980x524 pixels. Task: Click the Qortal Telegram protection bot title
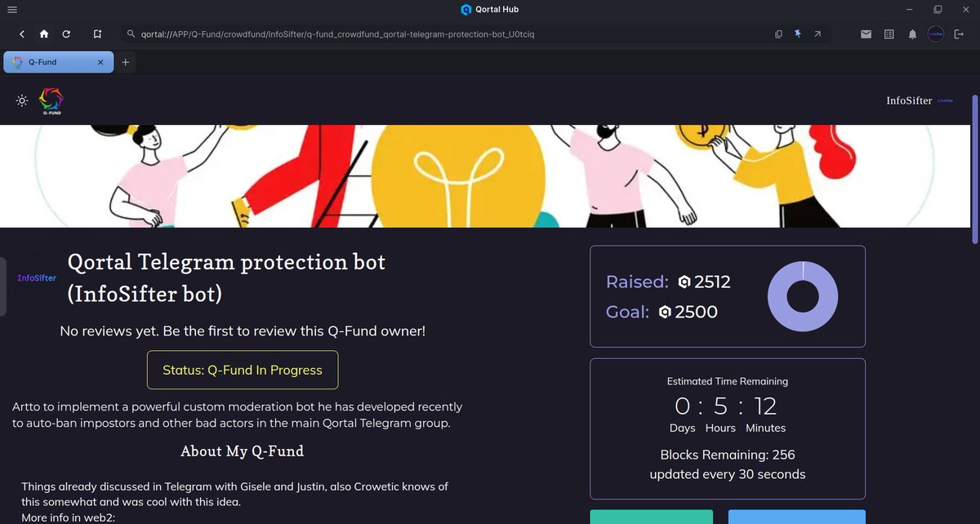[226, 278]
